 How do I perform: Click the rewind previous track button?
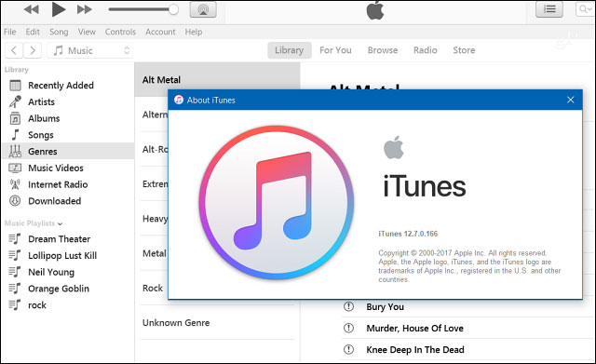coord(31,9)
